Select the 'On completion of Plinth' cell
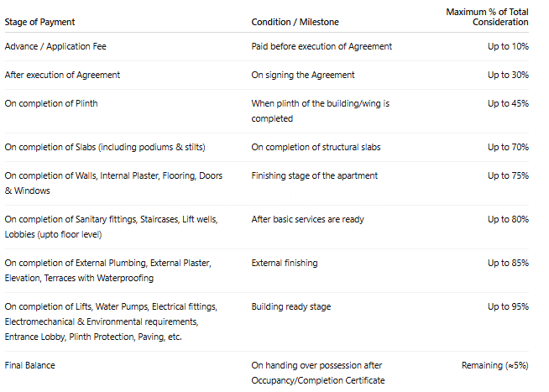 (x=50, y=103)
